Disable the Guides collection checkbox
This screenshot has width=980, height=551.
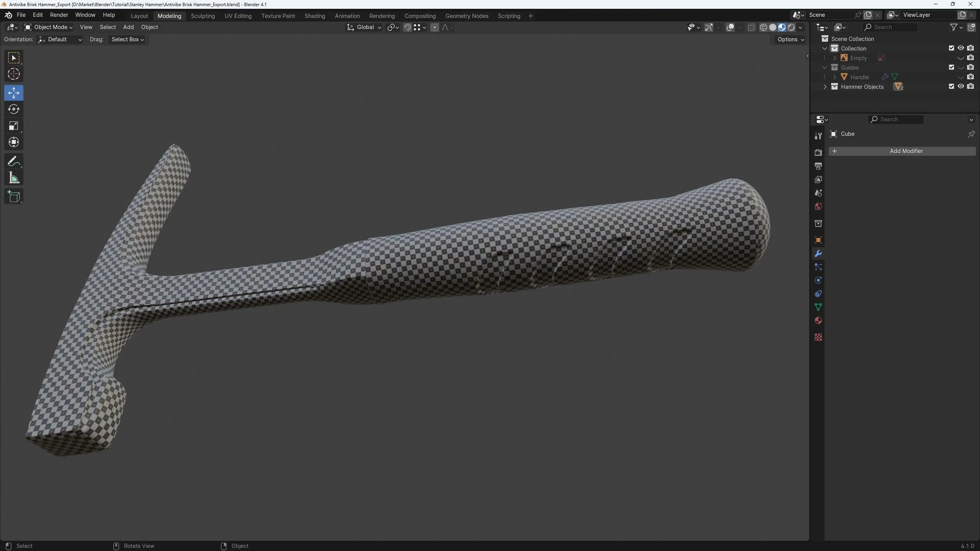pyautogui.click(x=951, y=67)
